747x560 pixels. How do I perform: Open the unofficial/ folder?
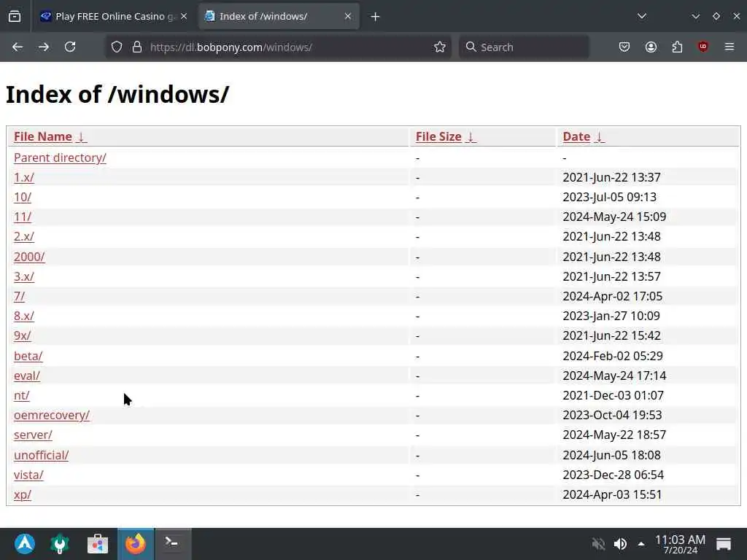41,455
